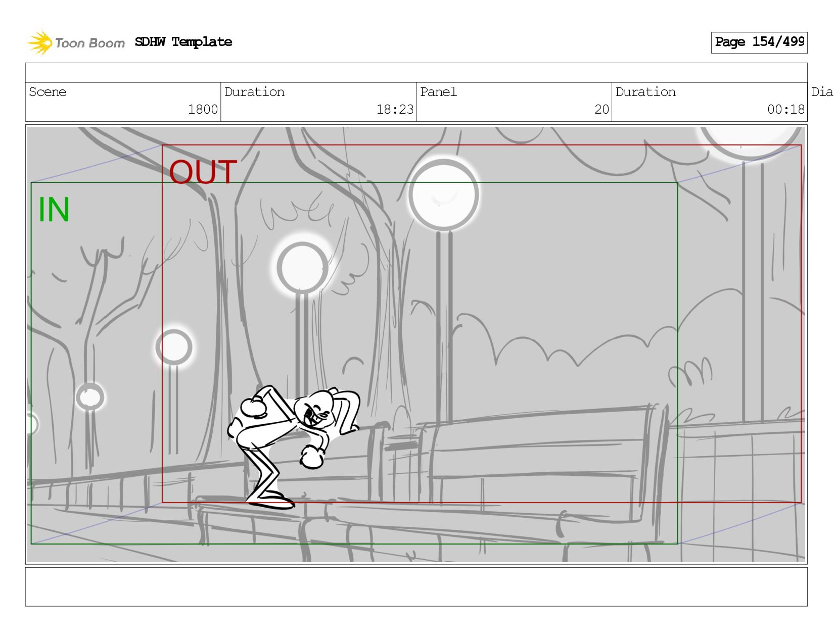Select panel number 20
834x644 pixels.
(x=601, y=110)
